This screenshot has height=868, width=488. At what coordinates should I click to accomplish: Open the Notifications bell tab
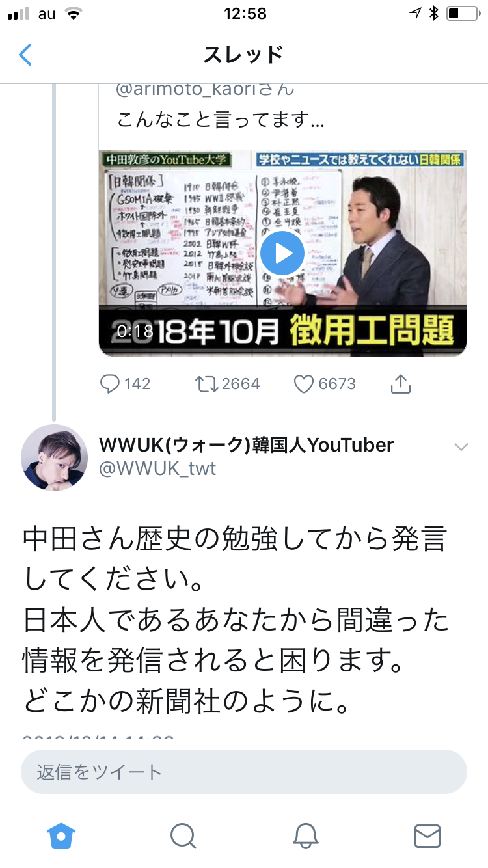[305, 835]
